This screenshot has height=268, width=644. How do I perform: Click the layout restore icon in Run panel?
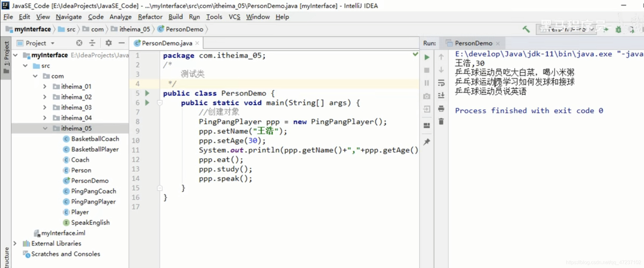point(427,125)
